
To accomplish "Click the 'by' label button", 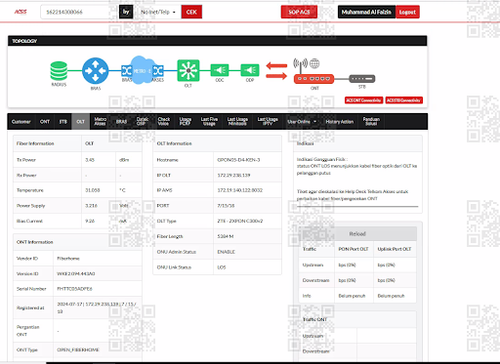I will tap(126, 12).
